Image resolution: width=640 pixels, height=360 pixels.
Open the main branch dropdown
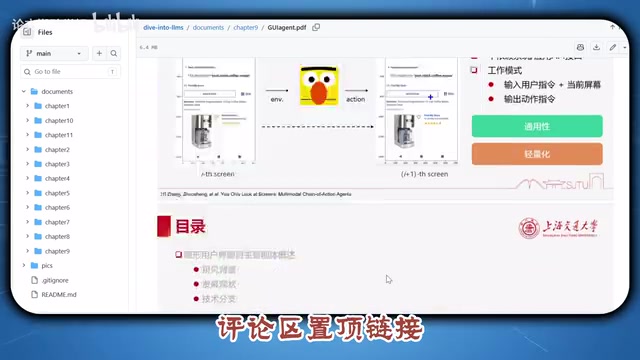pos(54,53)
